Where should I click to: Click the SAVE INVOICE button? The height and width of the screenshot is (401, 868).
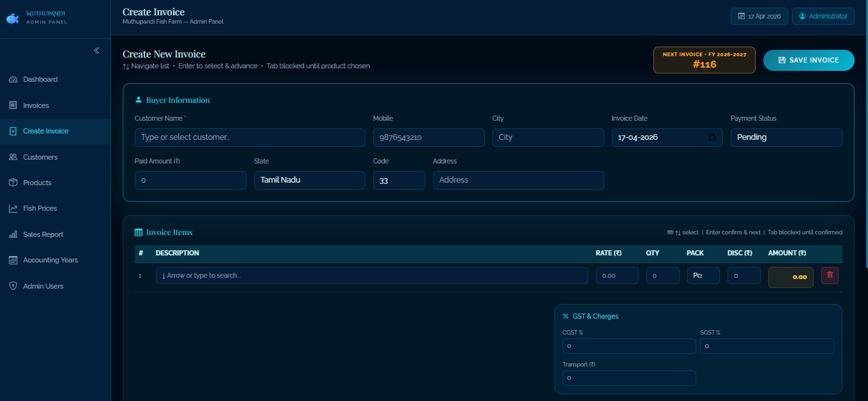point(809,60)
